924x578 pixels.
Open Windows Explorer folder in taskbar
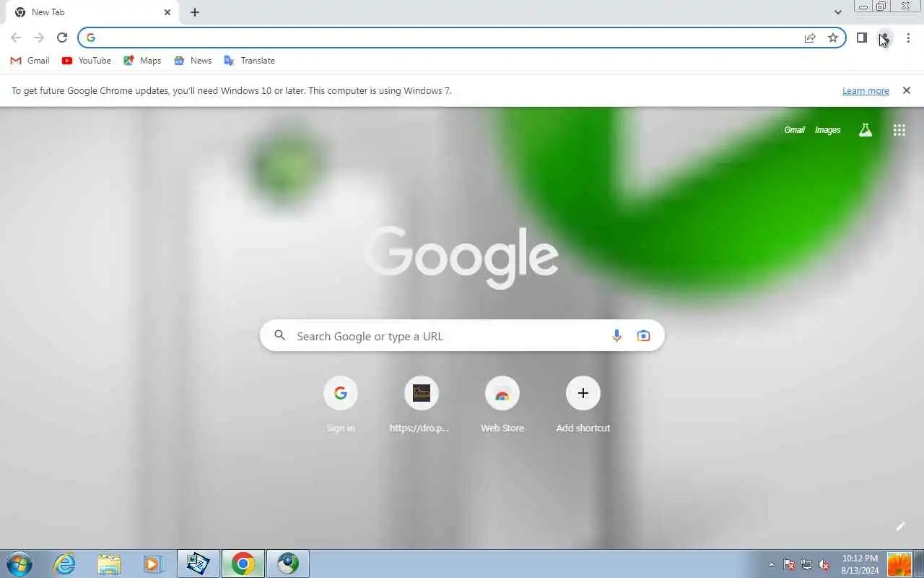(109, 564)
